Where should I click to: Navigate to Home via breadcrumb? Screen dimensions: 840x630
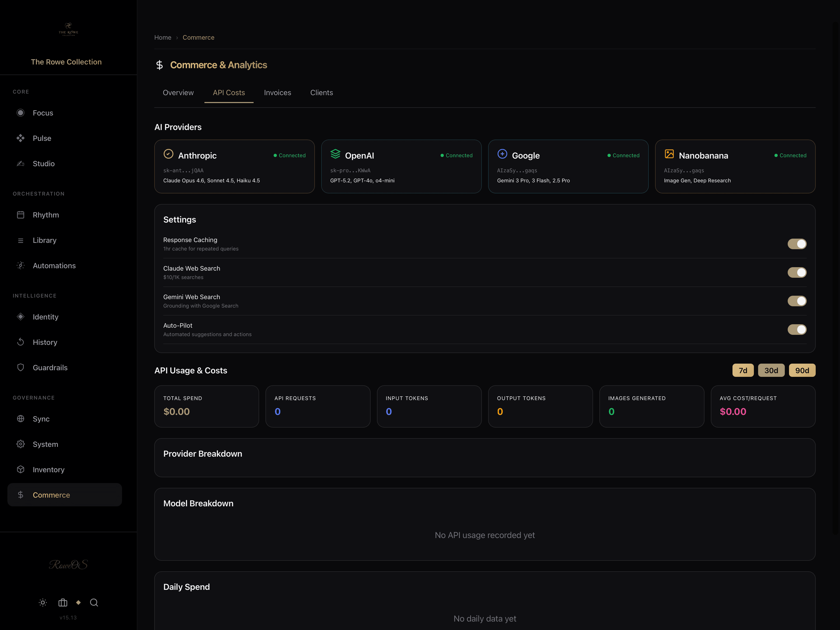click(x=162, y=37)
